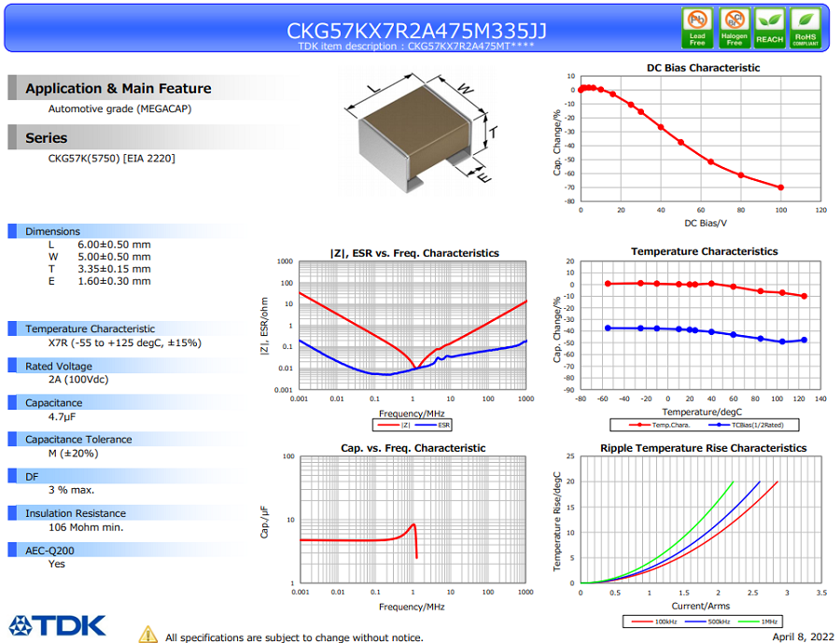Click the yellow warning triangle icon
The width and height of the screenshot is (840, 643).
147,635
